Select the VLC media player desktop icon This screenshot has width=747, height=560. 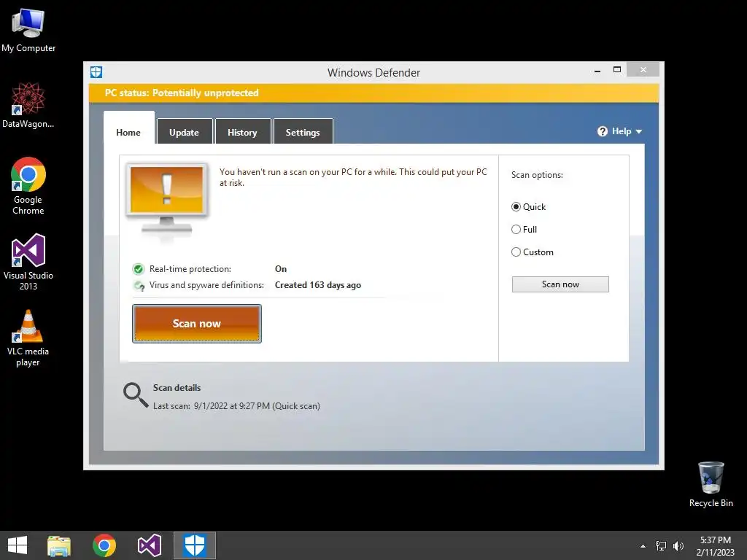pos(28,338)
